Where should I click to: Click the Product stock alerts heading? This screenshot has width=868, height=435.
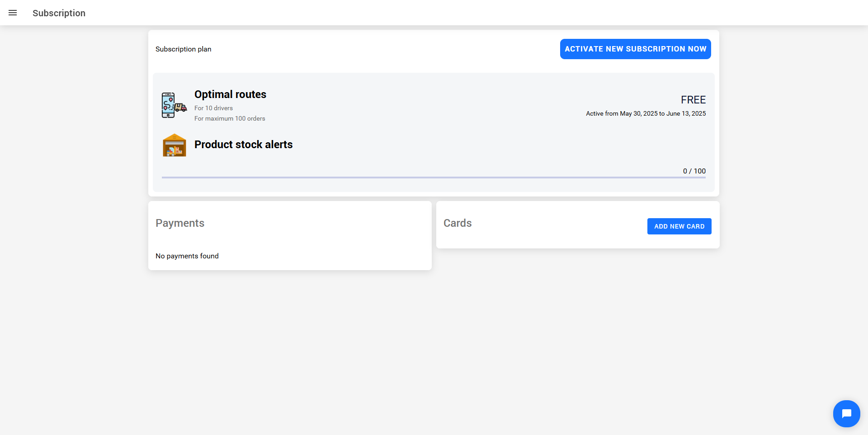tap(243, 145)
